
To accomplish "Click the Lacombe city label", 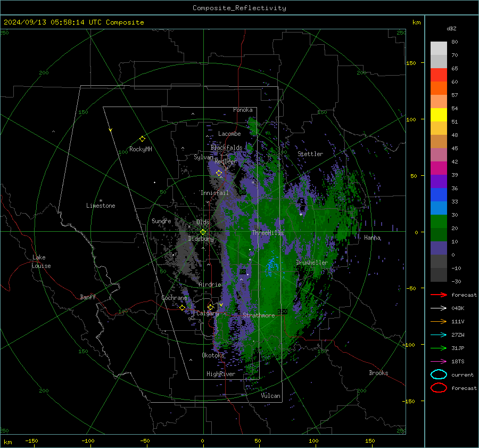I will pyautogui.click(x=229, y=134).
